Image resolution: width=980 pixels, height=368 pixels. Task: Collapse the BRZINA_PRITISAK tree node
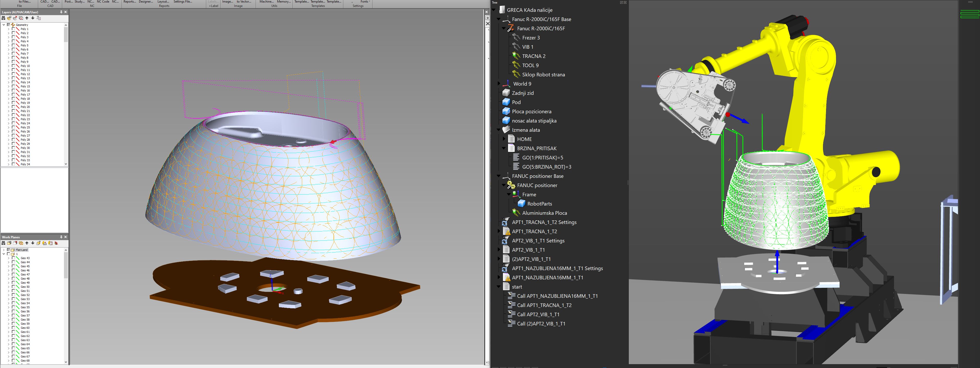[504, 148]
